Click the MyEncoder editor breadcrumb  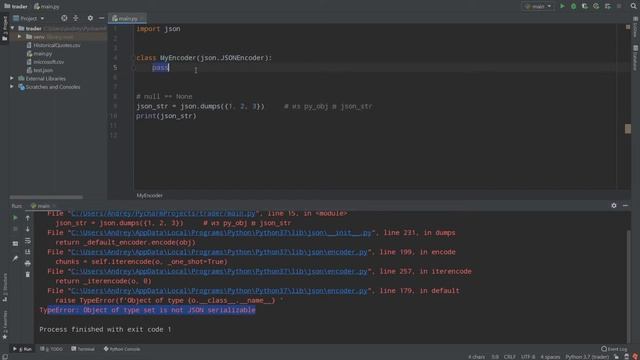[x=149, y=196]
